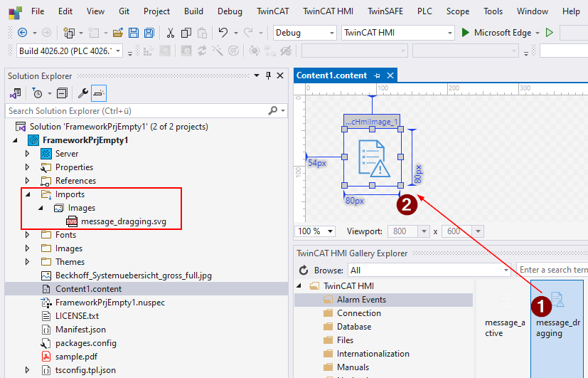Click the Open File folder icon

(117, 33)
